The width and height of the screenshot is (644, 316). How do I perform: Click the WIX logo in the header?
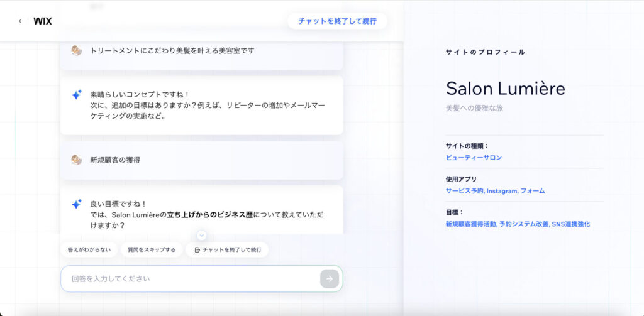tap(43, 21)
